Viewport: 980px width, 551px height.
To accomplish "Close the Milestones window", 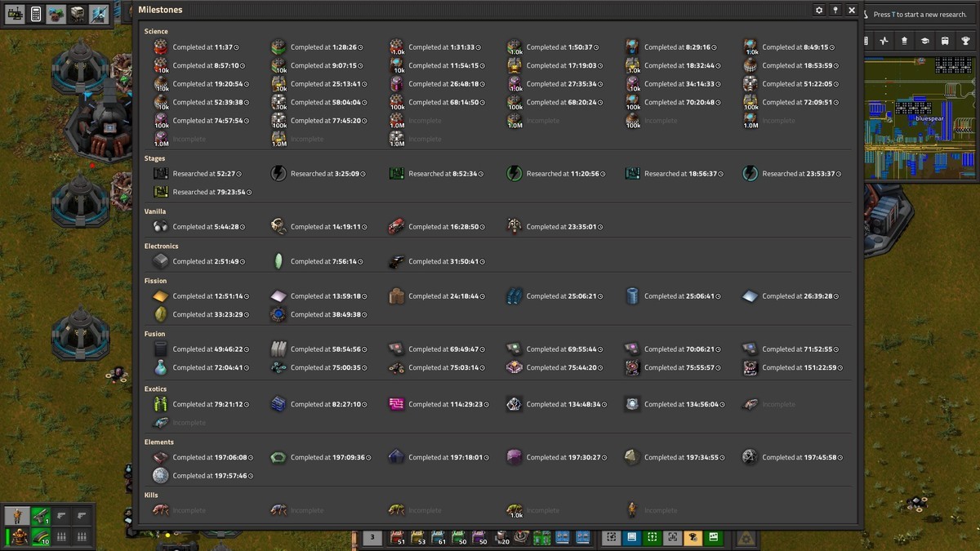I will coord(852,10).
